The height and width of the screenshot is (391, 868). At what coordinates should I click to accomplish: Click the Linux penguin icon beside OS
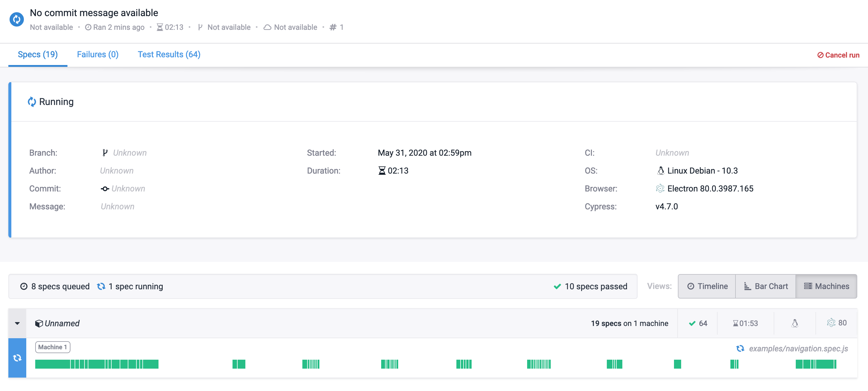[661, 171]
